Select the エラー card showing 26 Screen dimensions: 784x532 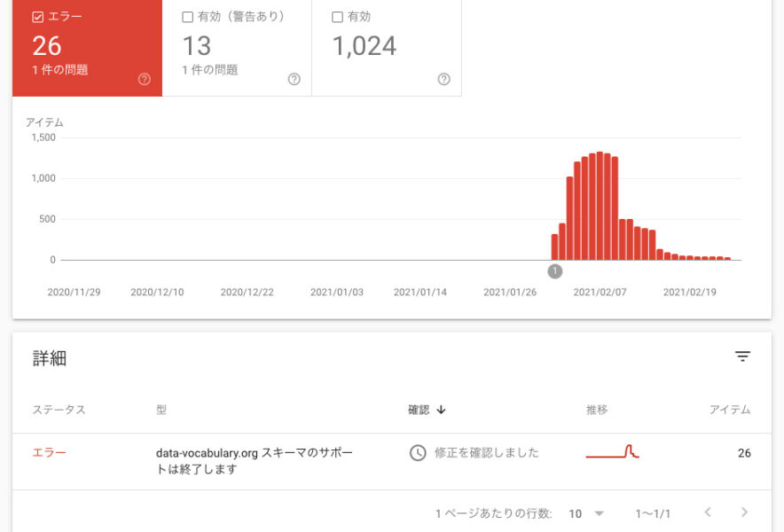tap(88, 48)
